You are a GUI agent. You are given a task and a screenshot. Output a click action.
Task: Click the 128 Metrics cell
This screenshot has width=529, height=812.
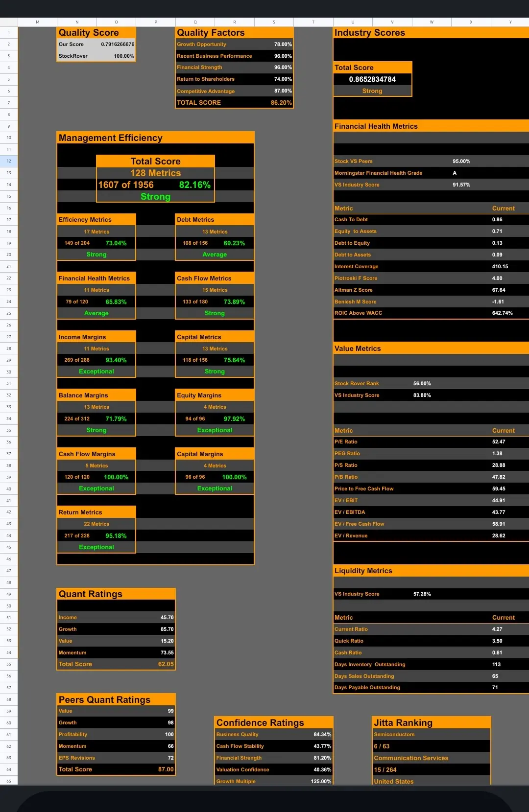[155, 173]
